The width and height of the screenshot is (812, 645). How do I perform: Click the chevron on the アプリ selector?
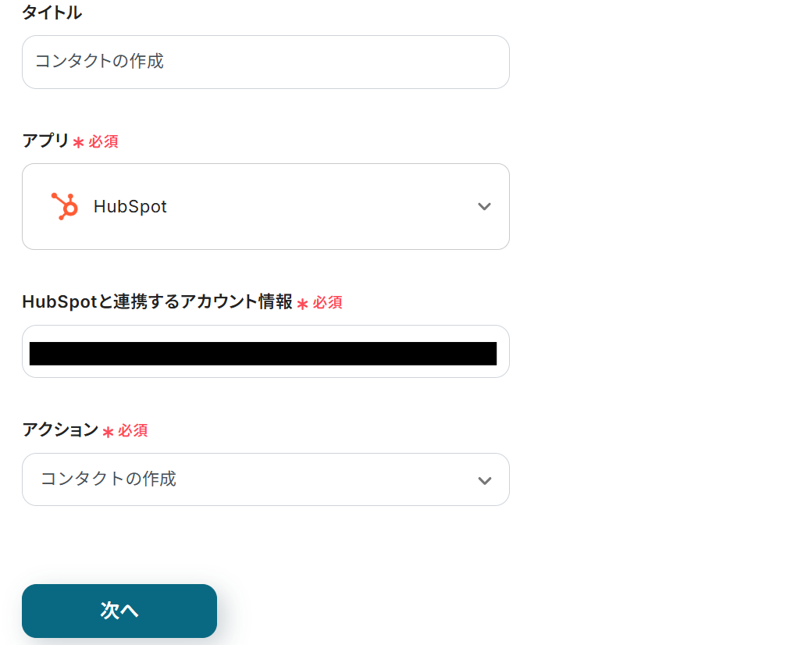pyautogui.click(x=484, y=207)
